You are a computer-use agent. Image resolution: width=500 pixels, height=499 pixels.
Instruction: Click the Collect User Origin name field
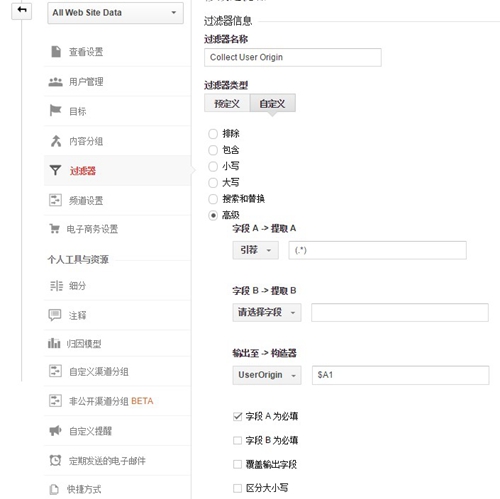[x=293, y=57]
